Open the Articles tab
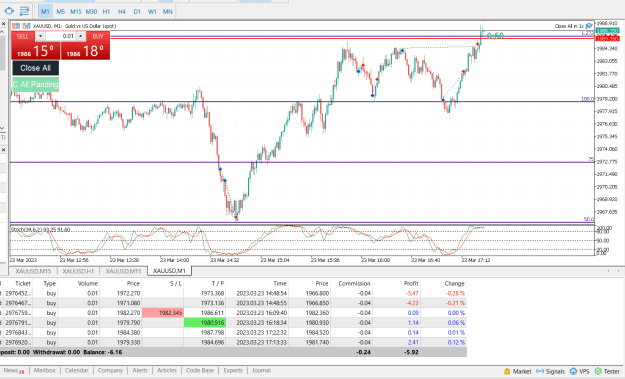 [x=167, y=371]
